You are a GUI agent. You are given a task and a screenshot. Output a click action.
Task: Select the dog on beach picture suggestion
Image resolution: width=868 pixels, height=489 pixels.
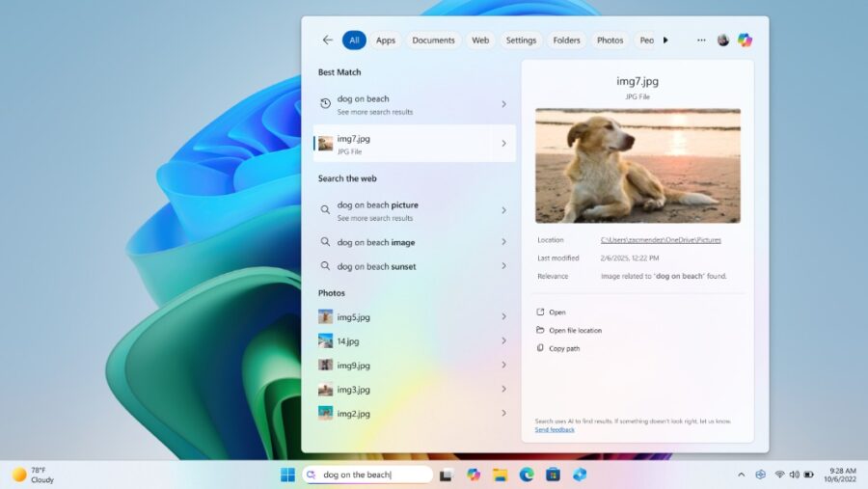pyautogui.click(x=414, y=210)
